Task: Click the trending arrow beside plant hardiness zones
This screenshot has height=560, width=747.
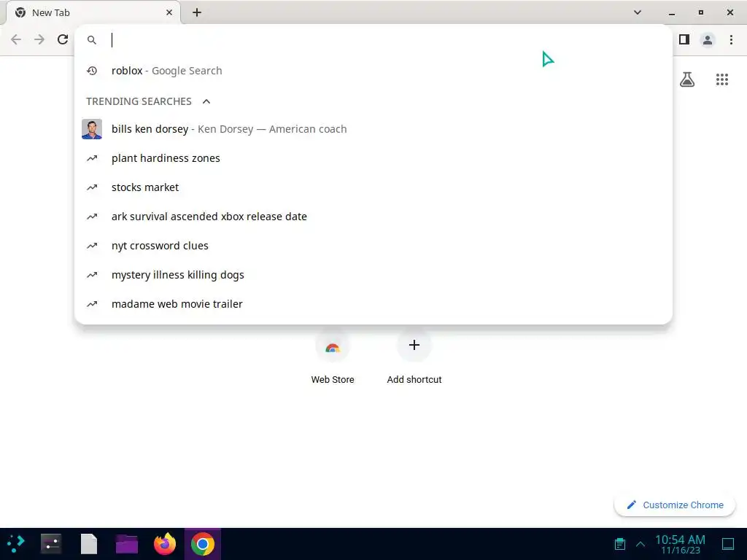Action: 92,158
